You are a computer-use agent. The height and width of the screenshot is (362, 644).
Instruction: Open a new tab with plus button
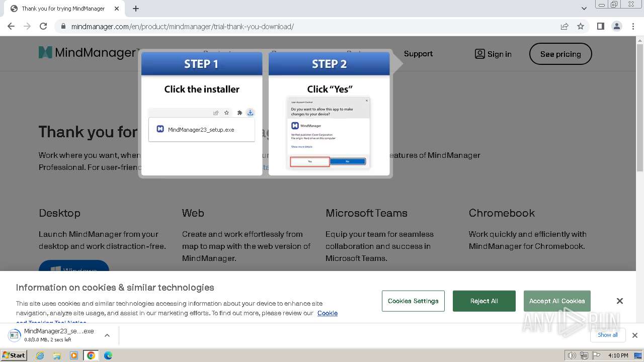(136, 9)
